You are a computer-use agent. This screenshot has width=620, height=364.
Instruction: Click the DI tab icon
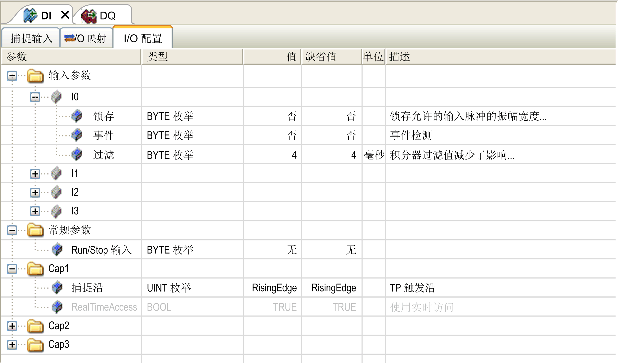(30, 15)
